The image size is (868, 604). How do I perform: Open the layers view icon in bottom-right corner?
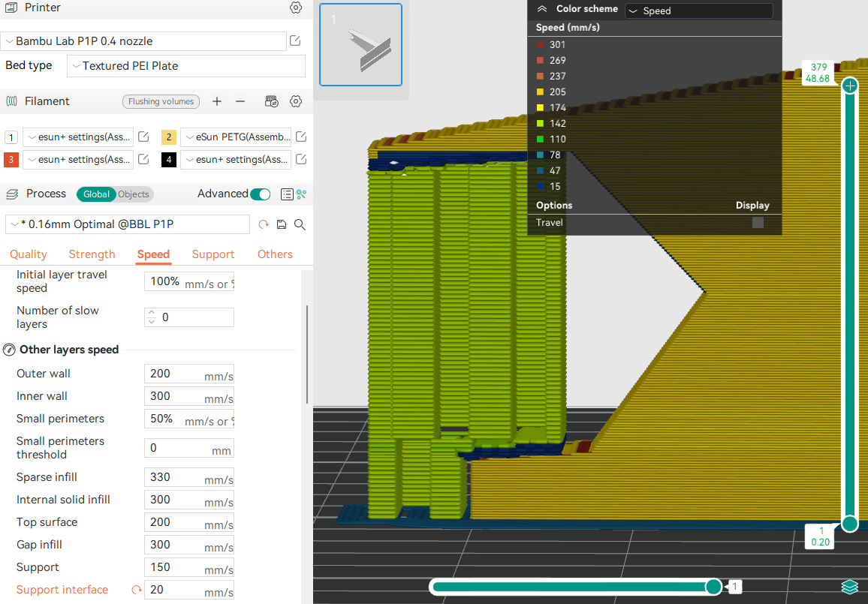tap(849, 587)
